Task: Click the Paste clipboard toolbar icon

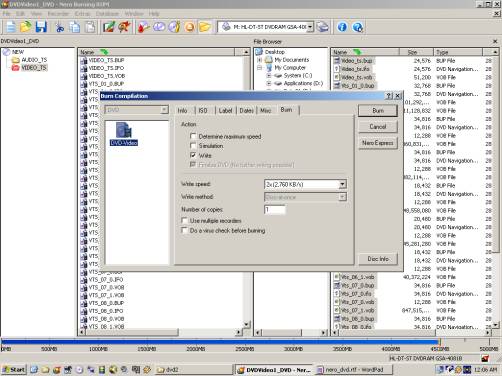Action: tap(90, 27)
